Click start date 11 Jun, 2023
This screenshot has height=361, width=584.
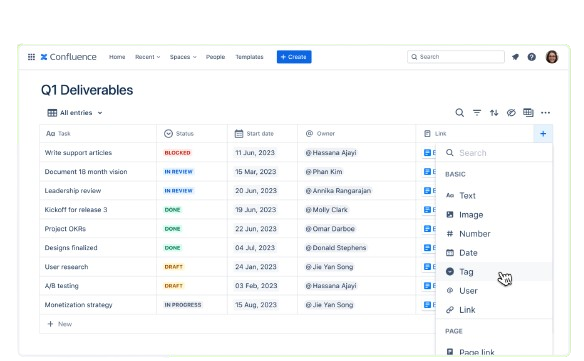point(255,153)
